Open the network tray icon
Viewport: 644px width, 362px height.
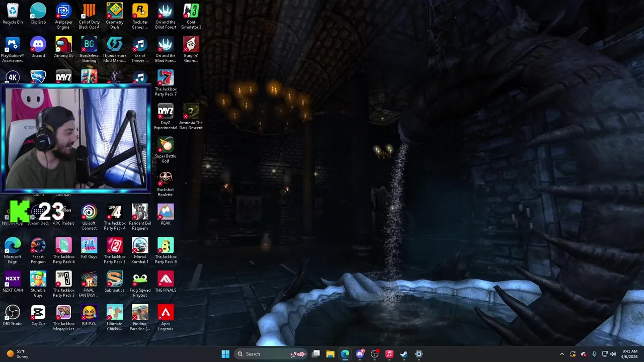605,354
